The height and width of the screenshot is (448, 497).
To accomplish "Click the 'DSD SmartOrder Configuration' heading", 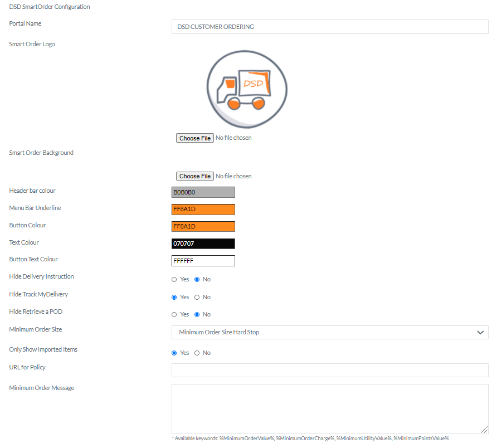I will (x=50, y=7).
